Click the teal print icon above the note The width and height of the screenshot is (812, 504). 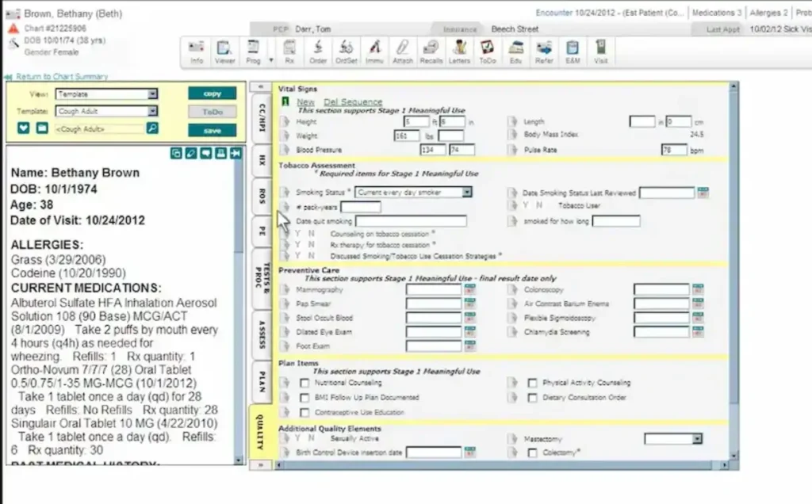pyautogui.click(x=220, y=154)
